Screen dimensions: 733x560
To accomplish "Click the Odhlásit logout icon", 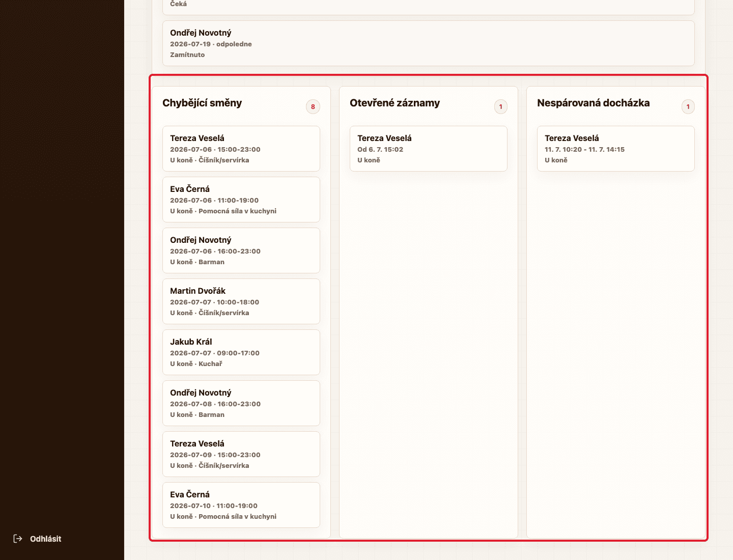I will point(18,539).
